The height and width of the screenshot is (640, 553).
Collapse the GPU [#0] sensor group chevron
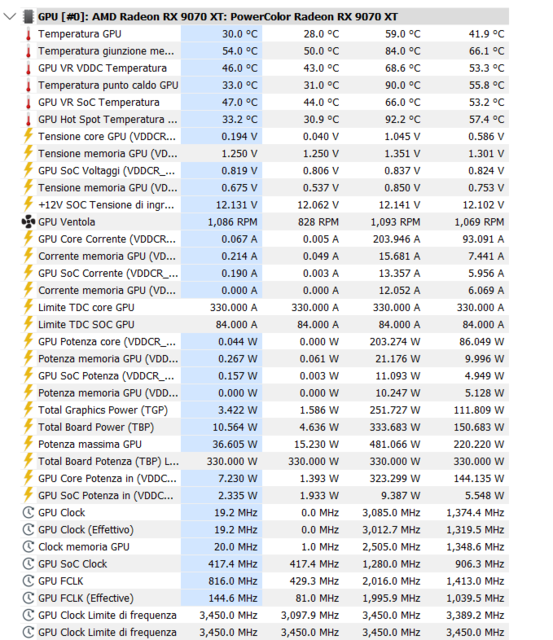[9, 17]
